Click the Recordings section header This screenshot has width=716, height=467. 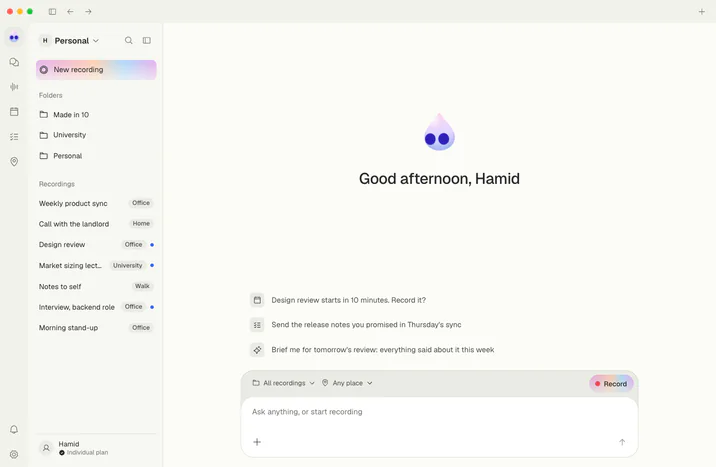point(57,184)
